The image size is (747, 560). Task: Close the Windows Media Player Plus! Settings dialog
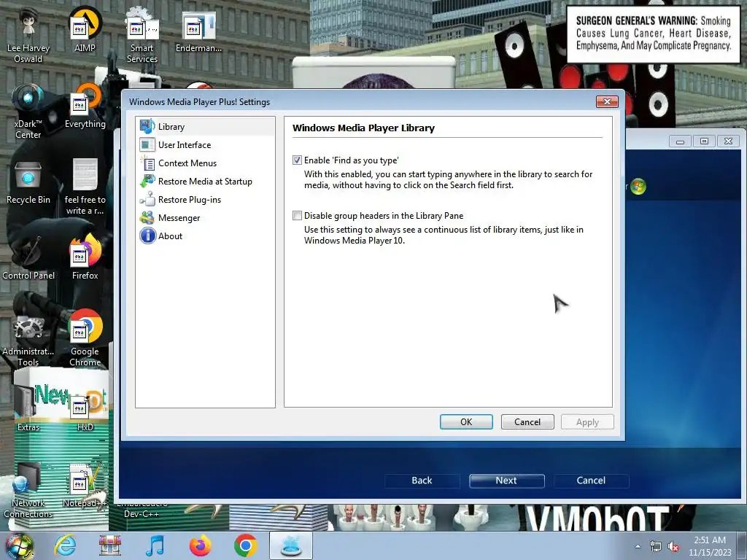607,101
